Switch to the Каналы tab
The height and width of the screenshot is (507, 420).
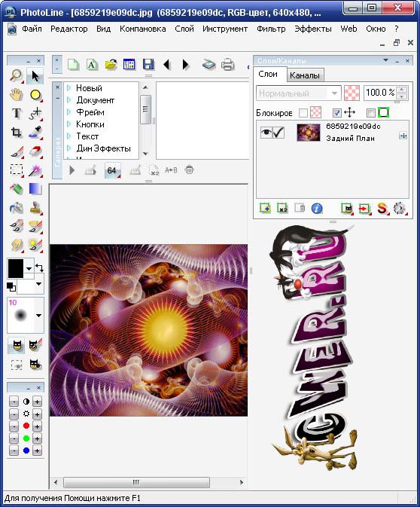tap(305, 75)
